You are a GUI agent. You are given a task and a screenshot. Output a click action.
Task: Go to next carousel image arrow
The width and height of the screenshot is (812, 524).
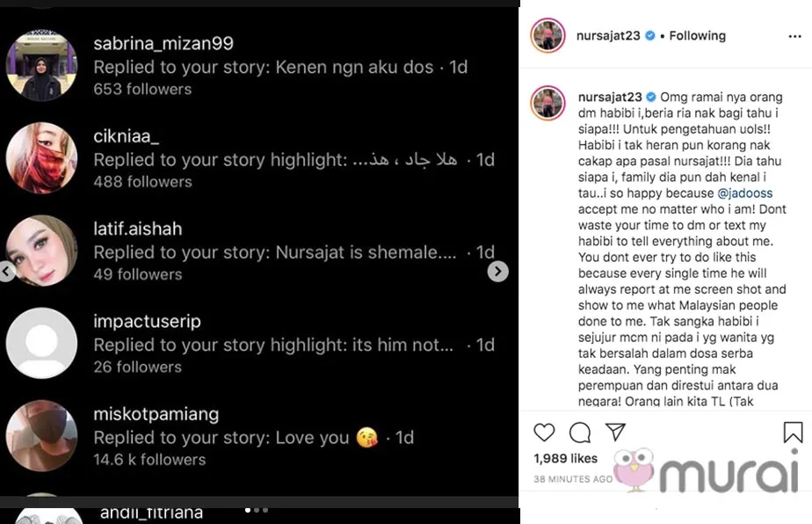[x=497, y=272]
